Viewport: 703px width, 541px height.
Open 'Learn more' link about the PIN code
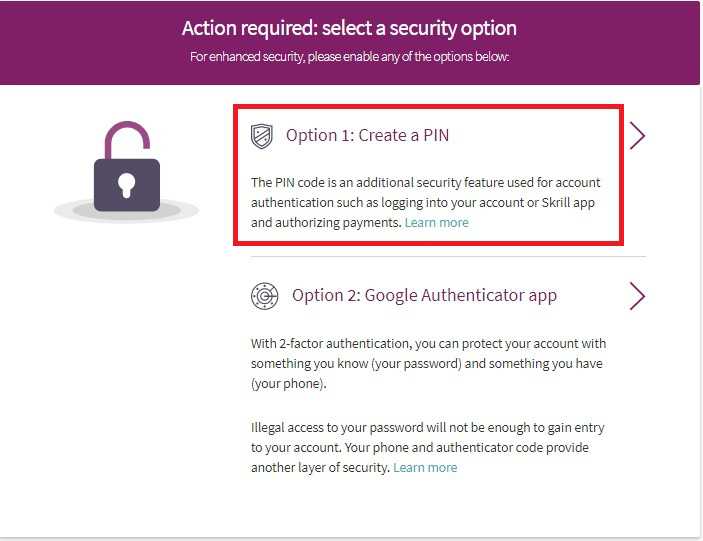437,222
